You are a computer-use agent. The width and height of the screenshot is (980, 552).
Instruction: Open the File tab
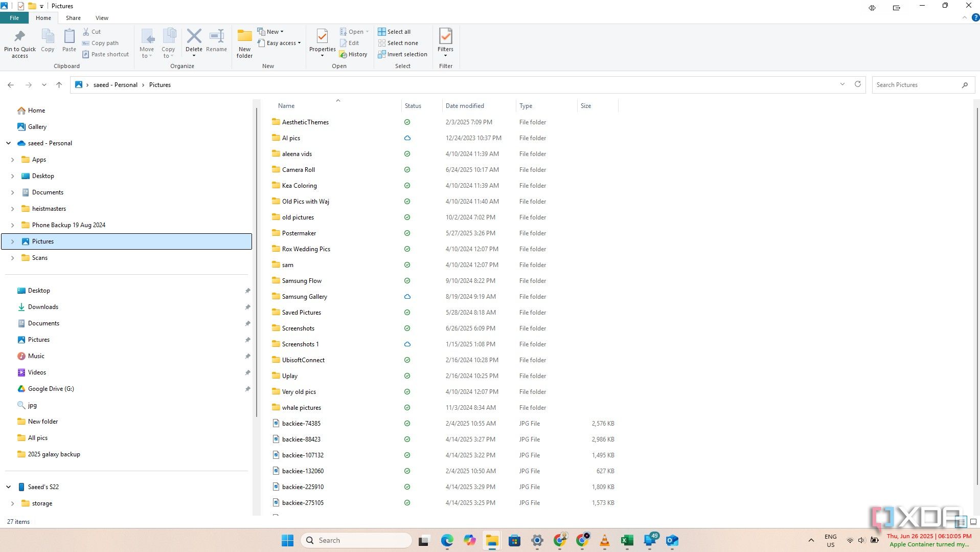tap(14, 18)
